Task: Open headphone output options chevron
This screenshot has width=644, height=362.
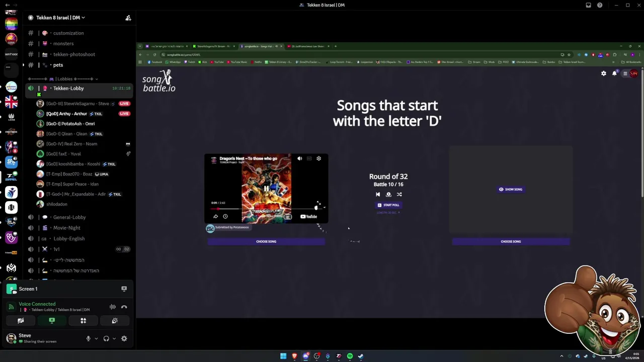Action: [x=114, y=338]
